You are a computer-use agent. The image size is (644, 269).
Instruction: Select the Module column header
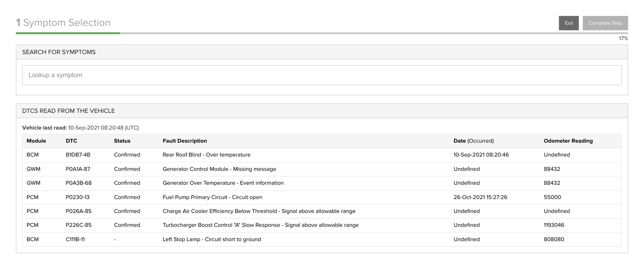pos(36,141)
